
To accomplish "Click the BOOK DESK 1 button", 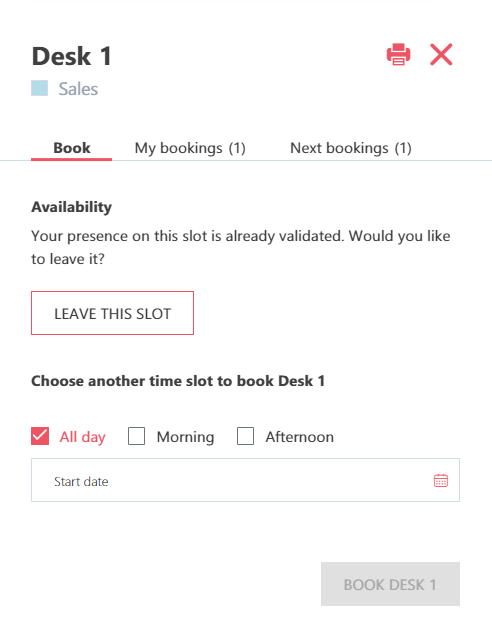I will [390, 584].
